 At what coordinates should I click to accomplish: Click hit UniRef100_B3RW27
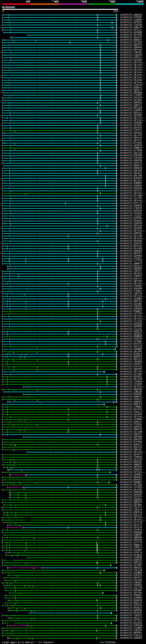tap(131, 311)
